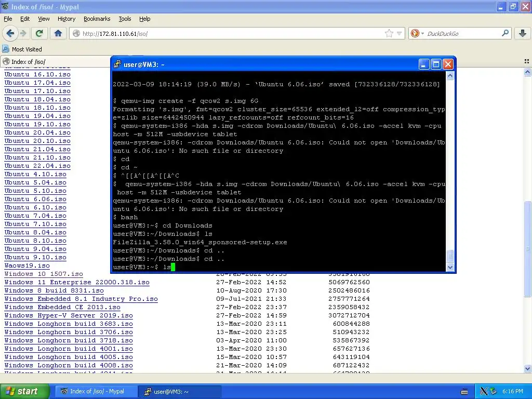Click the date 10-Aug-2020 17:30

pyautogui.click(x=251, y=290)
